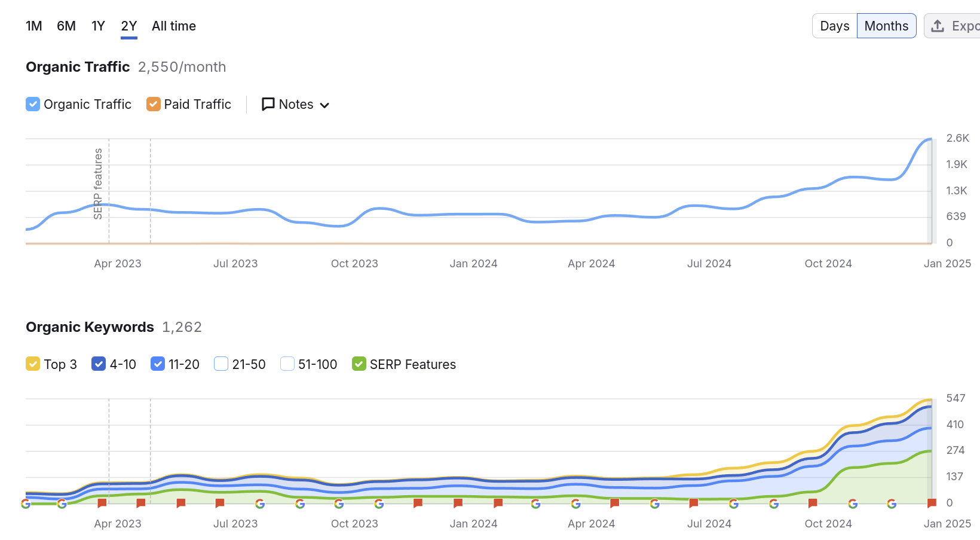The image size is (980, 540).
Task: Select the red note flag at Jan 2024
Action: point(458,504)
